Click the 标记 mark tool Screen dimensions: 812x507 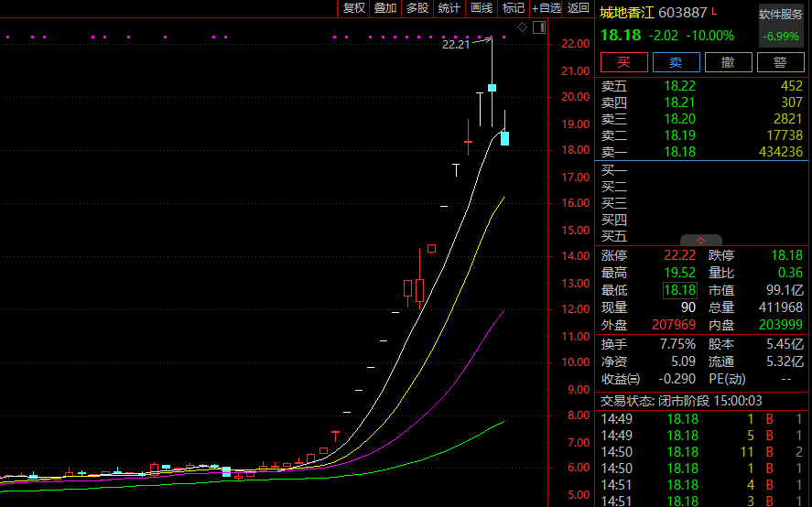coord(514,8)
